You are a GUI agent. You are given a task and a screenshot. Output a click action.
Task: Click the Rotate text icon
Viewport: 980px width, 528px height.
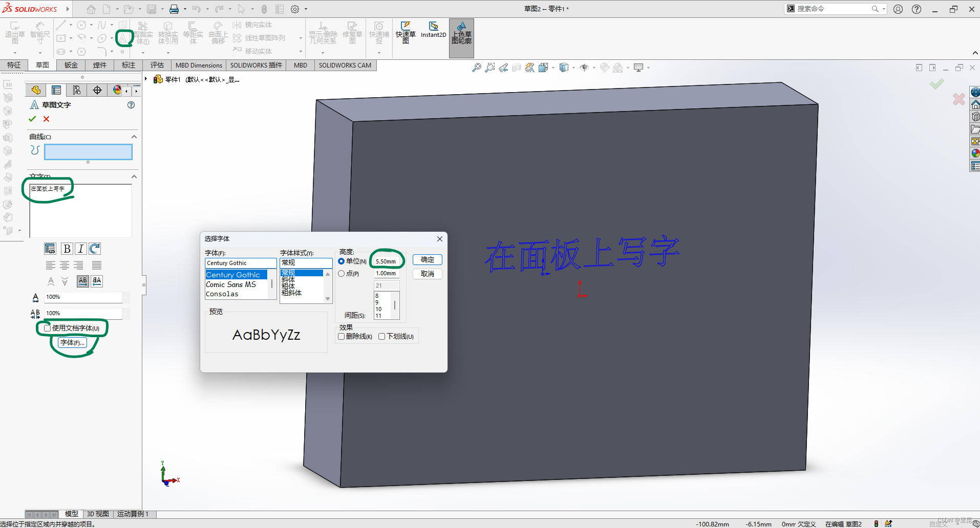(95, 249)
